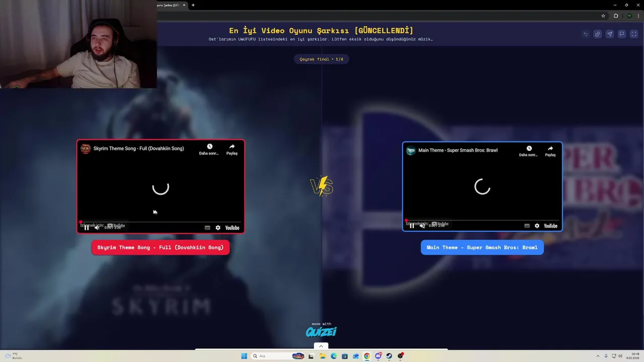Toggle subtitles on Smash Bros video

[x=527, y=226]
